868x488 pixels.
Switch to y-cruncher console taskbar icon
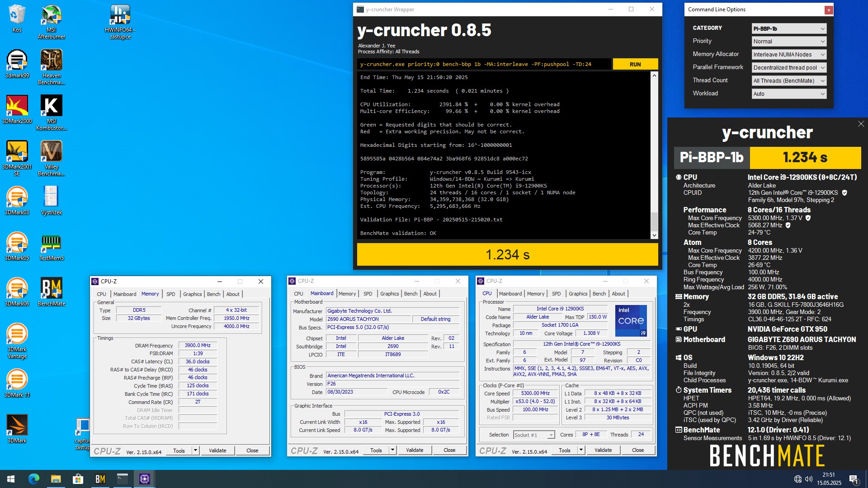122,479
